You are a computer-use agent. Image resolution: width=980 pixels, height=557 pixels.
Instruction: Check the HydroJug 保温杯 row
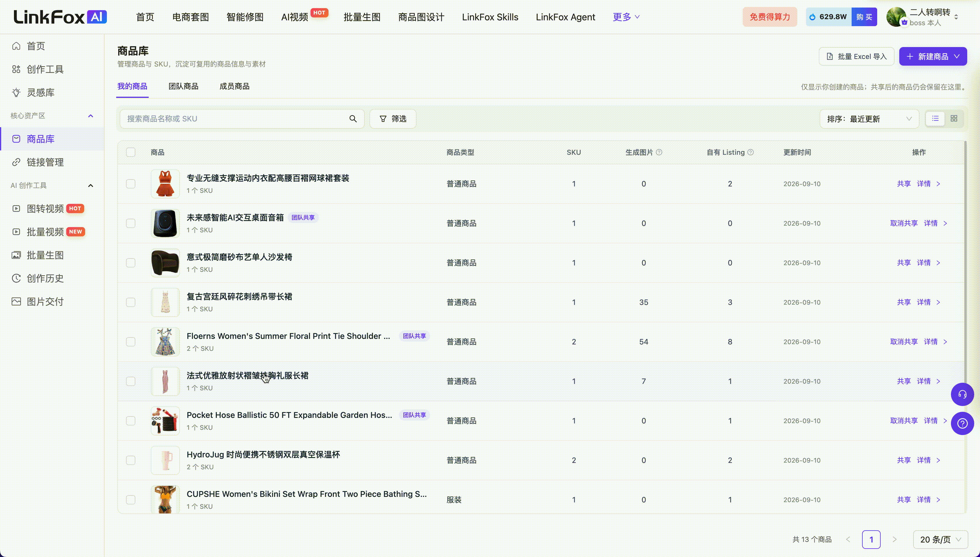tap(131, 460)
